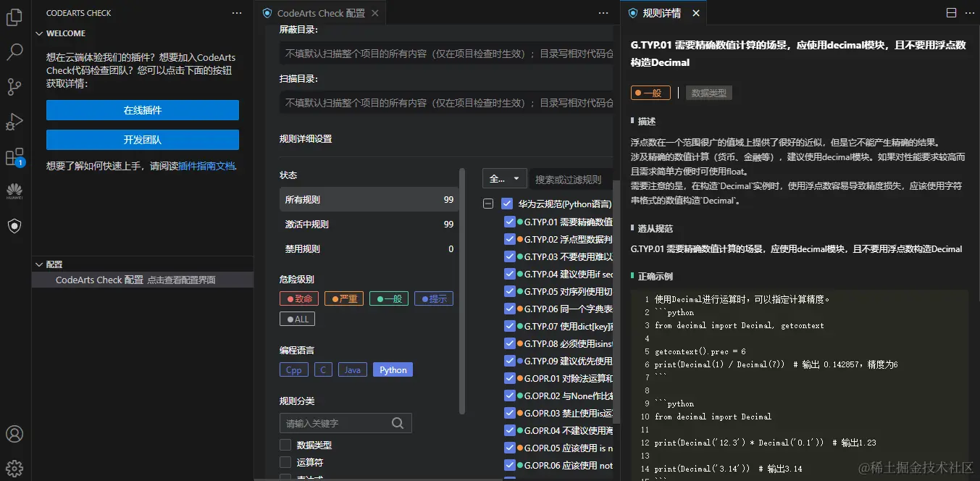This screenshot has height=481, width=980.
Task: Filter by 一般 severity level
Action: tap(388, 298)
